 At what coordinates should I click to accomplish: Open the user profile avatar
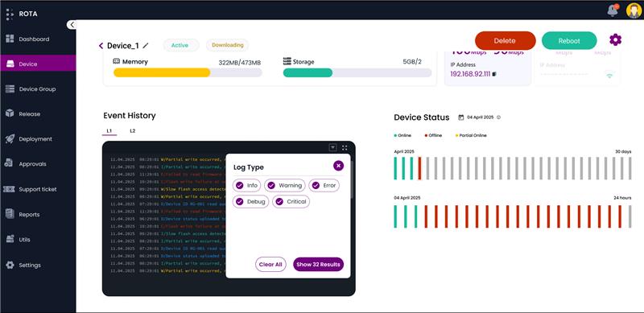coord(634,10)
